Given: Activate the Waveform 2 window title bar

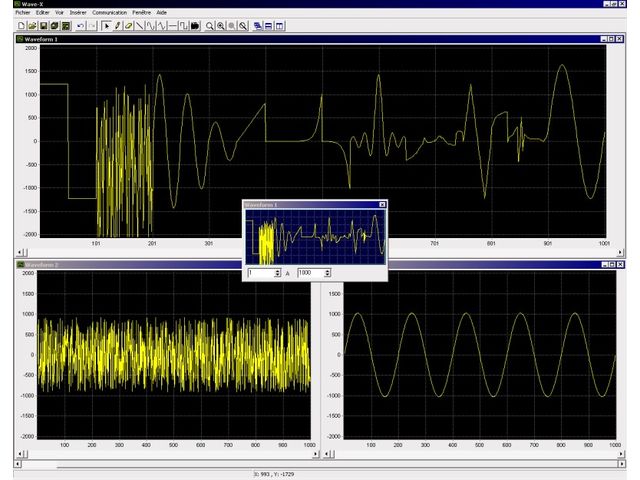Looking at the screenshot, I should point(129,265).
